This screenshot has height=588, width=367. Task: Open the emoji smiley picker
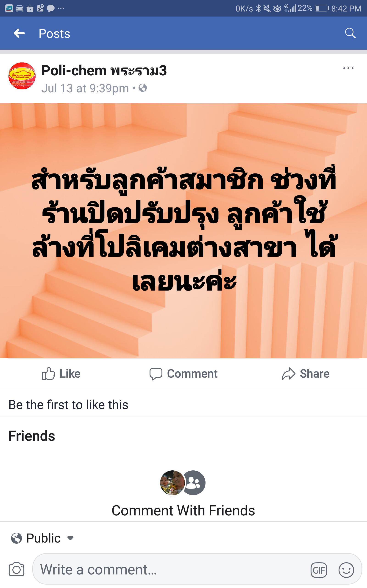coord(346,570)
